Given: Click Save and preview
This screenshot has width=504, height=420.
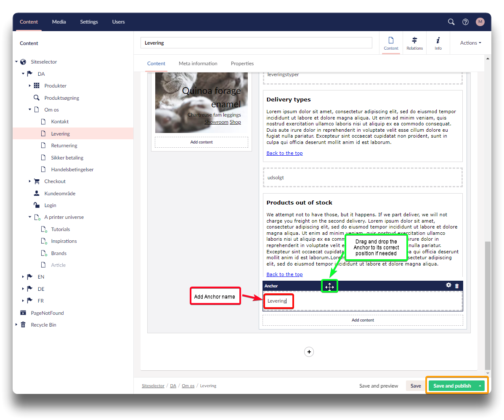Looking at the screenshot, I should point(378,386).
